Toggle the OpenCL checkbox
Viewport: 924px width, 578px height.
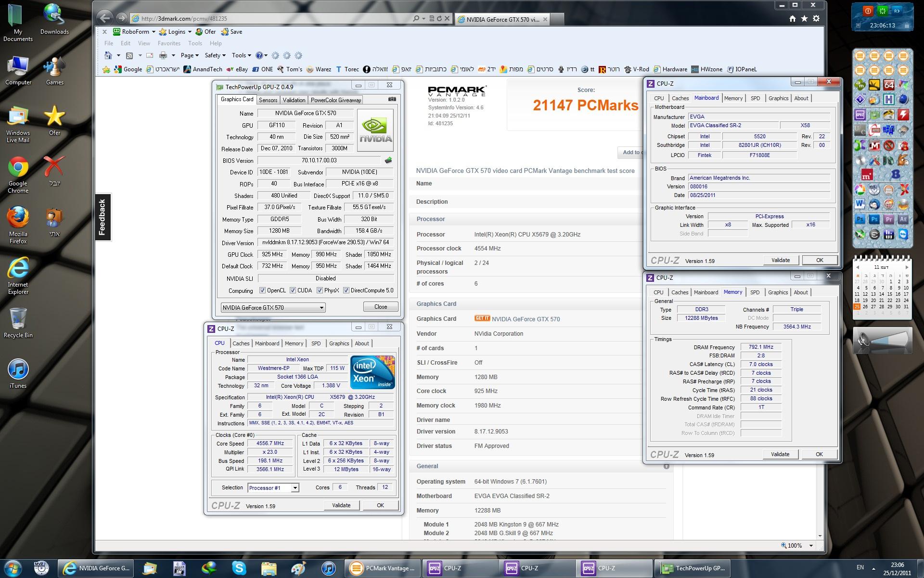[262, 290]
